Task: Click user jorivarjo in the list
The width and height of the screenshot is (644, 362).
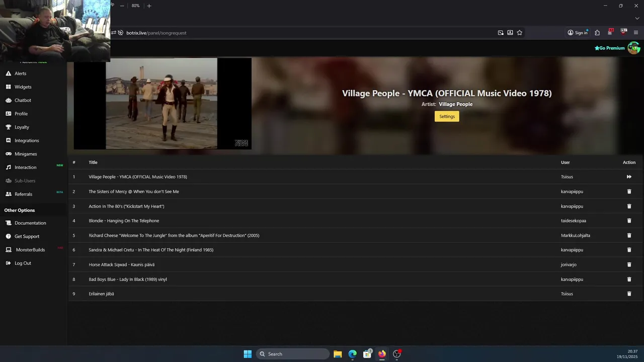Action: point(569,264)
